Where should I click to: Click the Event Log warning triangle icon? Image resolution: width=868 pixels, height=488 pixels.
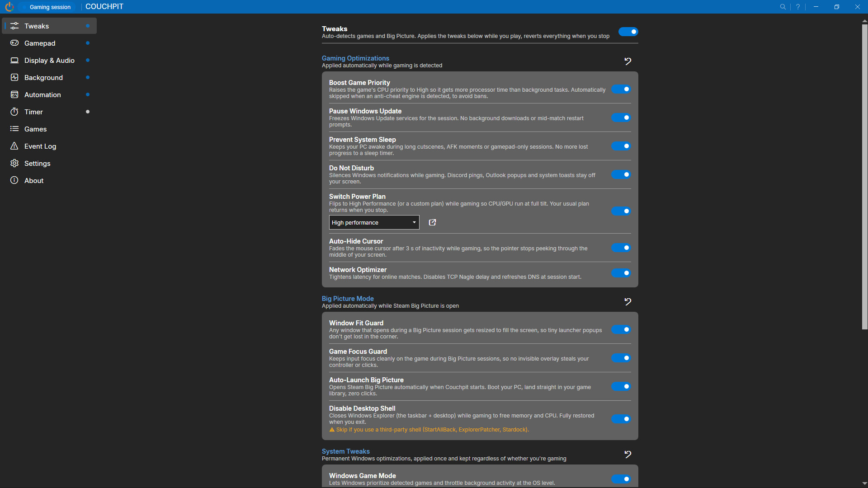point(14,146)
